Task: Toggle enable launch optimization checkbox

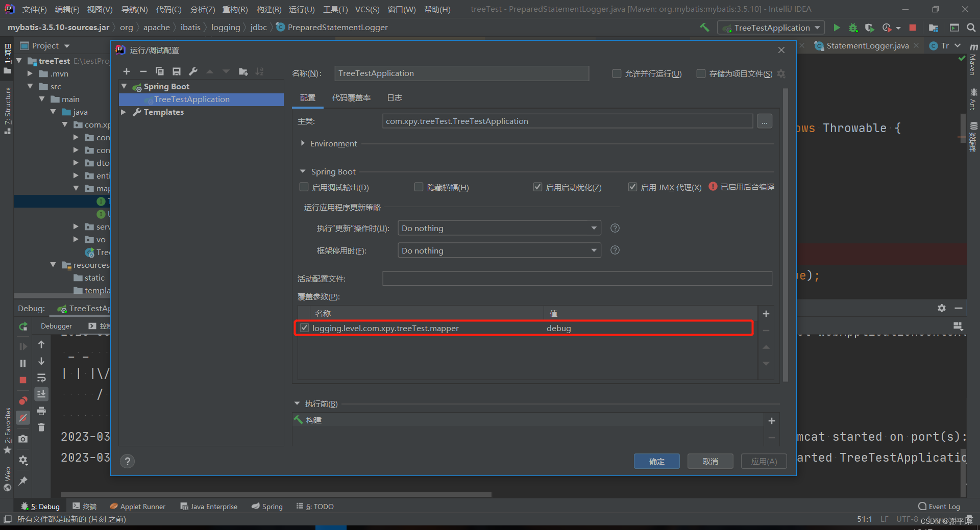Action: pyautogui.click(x=537, y=187)
